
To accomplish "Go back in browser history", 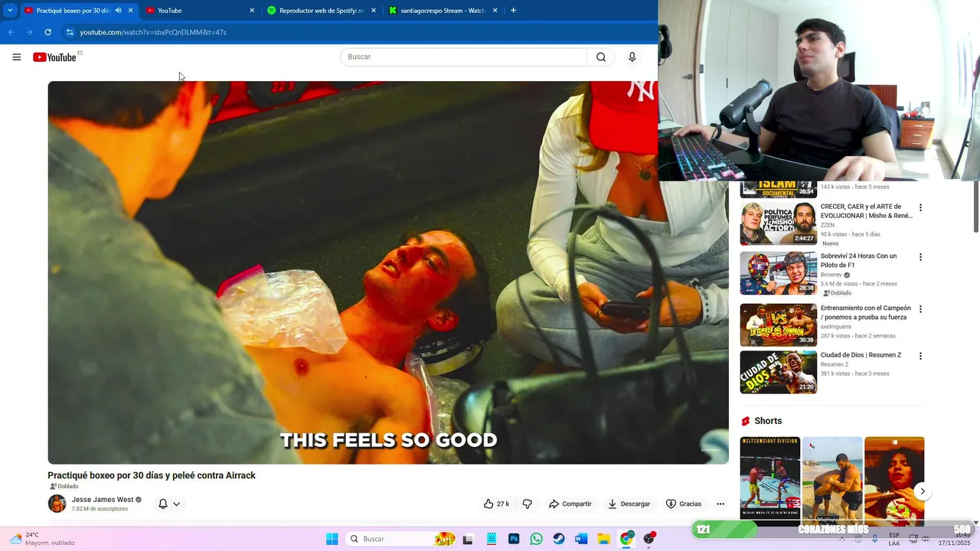I will [x=11, y=32].
